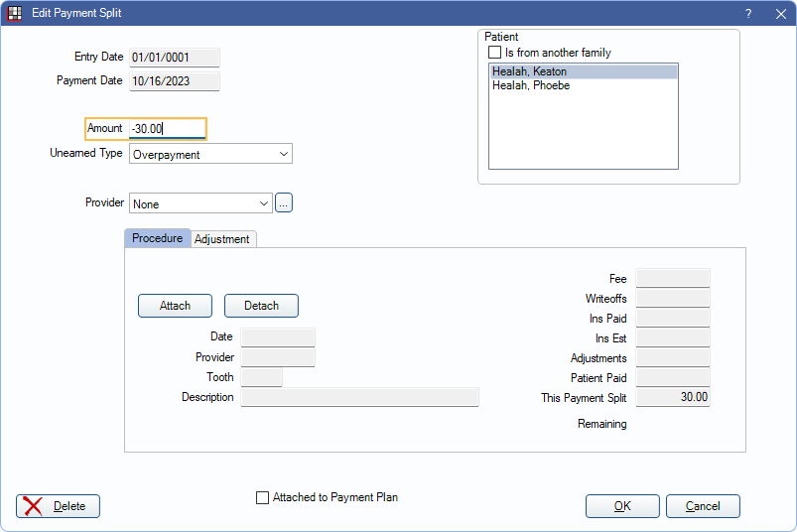The height and width of the screenshot is (532, 797).
Task: Enable the 'Is from another family' checkbox
Action: (x=494, y=53)
